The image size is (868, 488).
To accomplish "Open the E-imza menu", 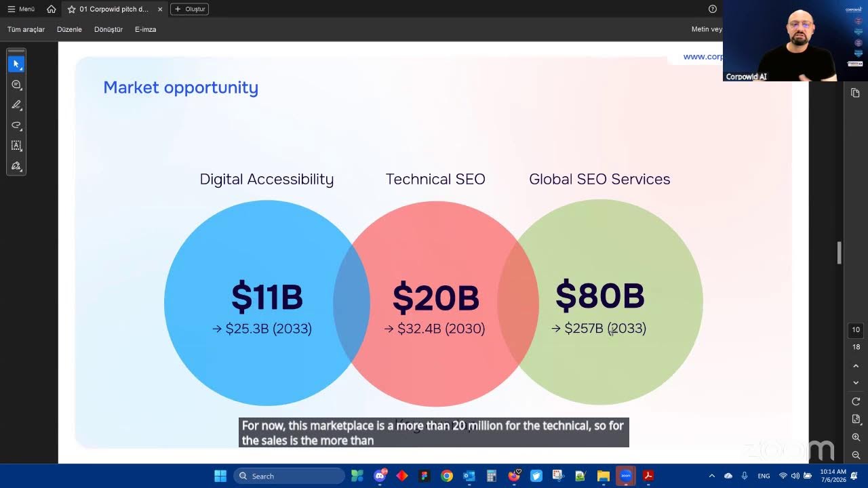I will tap(145, 29).
